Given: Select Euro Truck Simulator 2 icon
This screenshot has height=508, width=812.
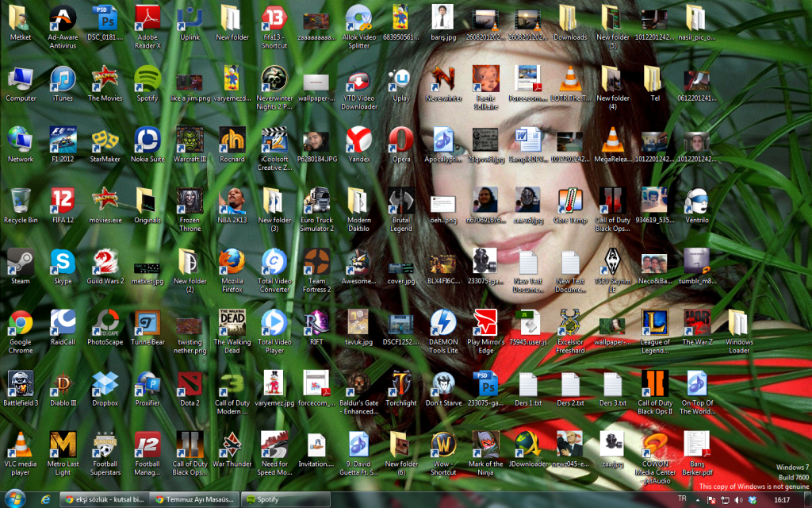Looking at the screenshot, I should click(x=316, y=201).
